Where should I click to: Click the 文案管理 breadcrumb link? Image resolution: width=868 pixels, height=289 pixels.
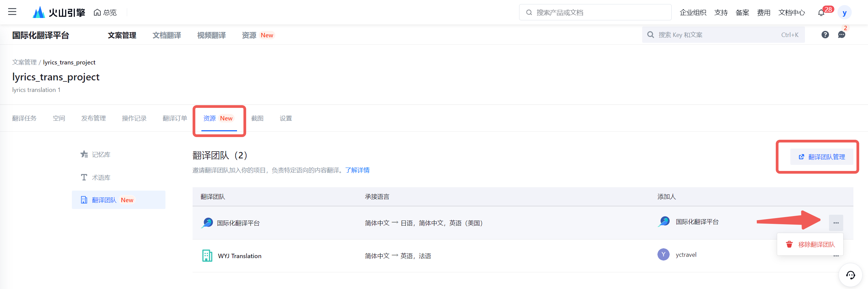click(x=24, y=62)
